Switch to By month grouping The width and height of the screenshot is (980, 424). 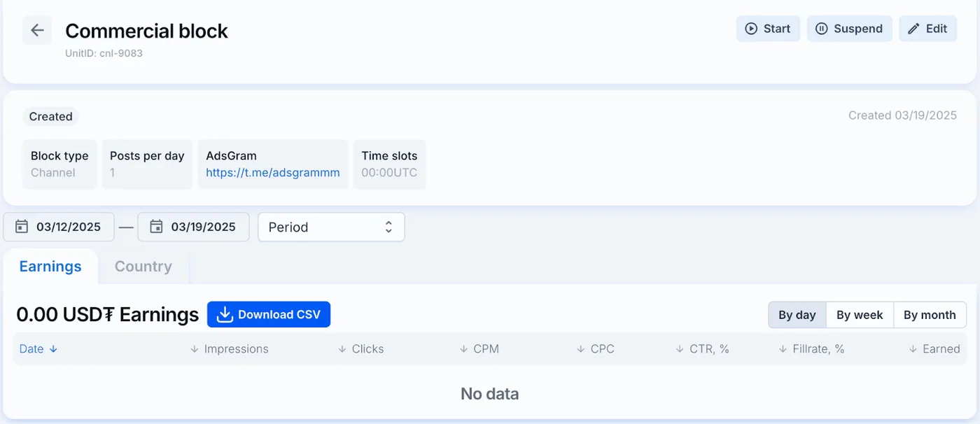930,315
